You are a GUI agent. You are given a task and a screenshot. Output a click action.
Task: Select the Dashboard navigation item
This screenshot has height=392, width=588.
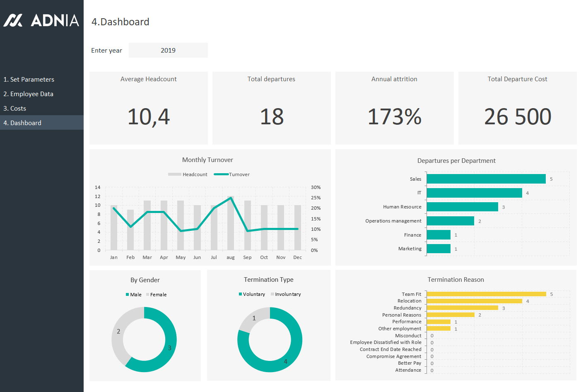coord(22,123)
